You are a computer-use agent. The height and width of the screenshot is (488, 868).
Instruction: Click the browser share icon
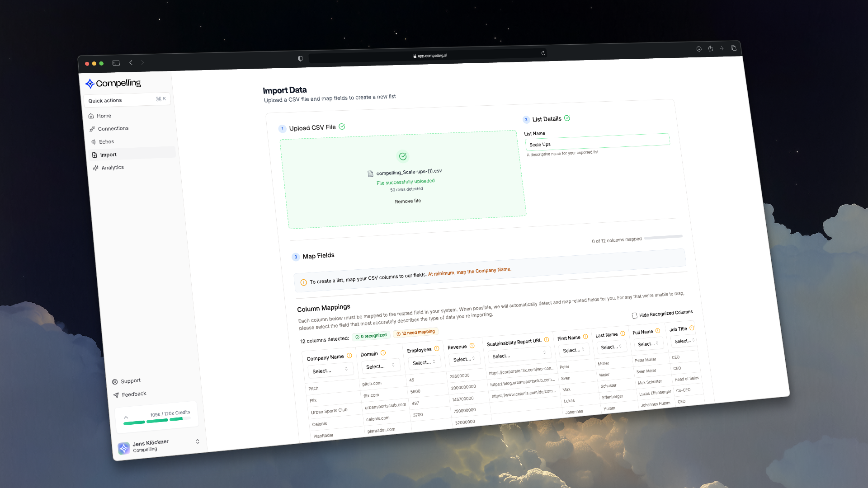tap(710, 48)
